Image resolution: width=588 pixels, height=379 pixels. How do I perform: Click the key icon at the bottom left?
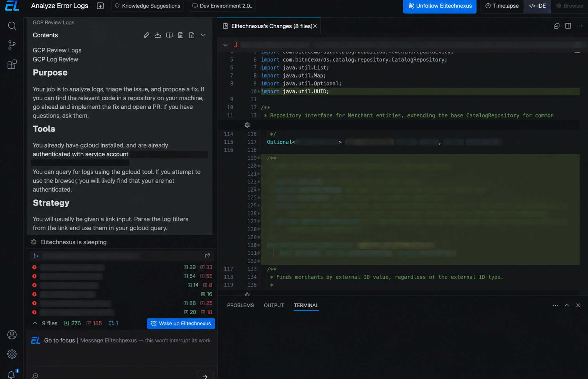[x=35, y=376]
